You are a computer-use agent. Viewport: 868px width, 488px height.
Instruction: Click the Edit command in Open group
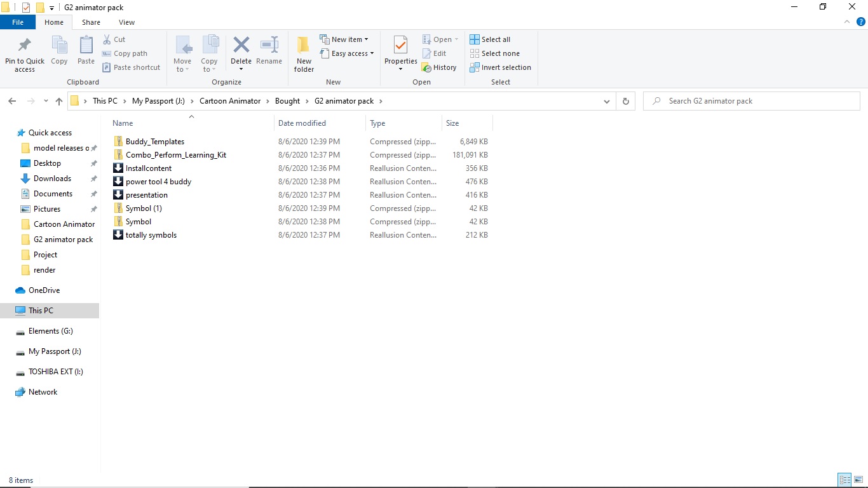435,53
